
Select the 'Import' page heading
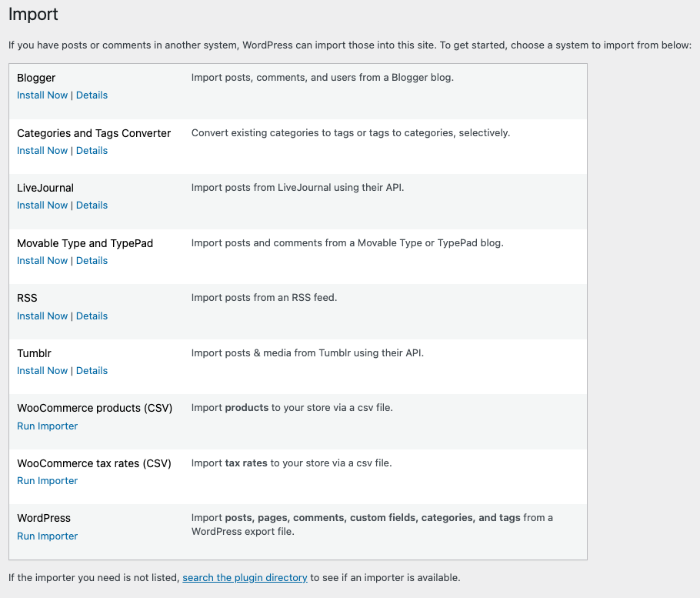point(33,15)
